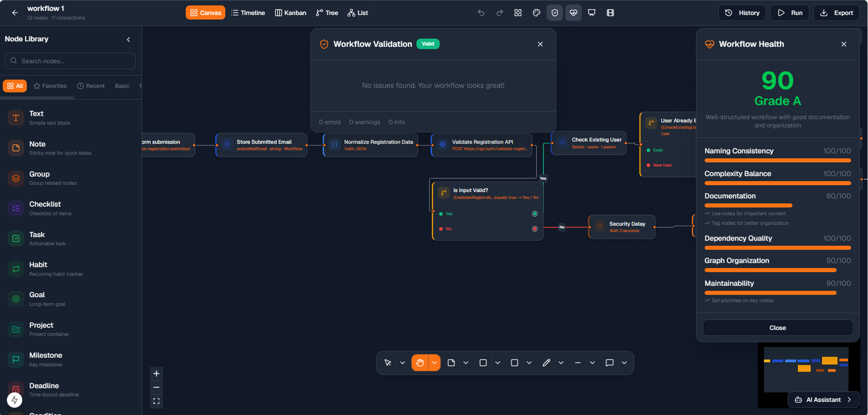The width and height of the screenshot is (868, 415).
Task: Select the pencil draw tool
Action: [546, 363]
